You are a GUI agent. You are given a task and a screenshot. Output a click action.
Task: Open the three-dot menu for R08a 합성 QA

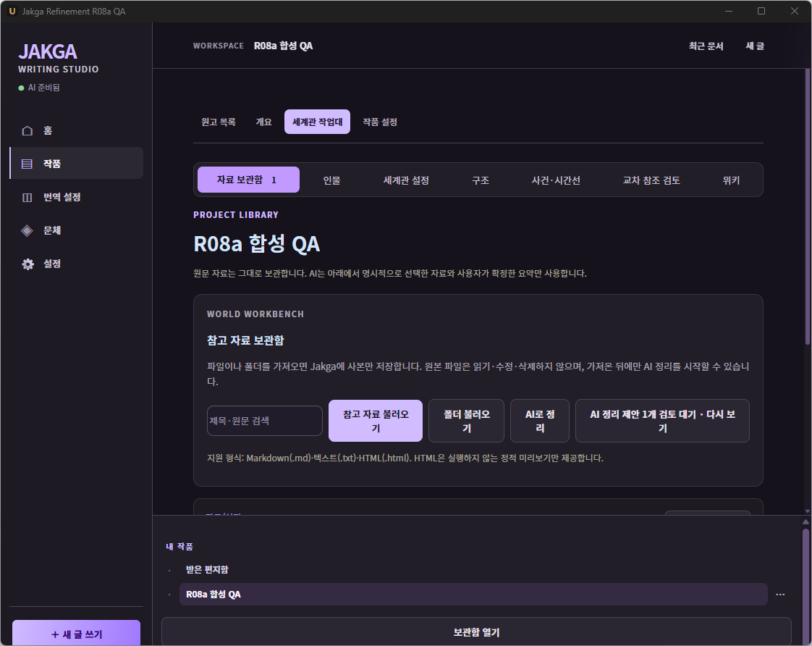coord(780,594)
